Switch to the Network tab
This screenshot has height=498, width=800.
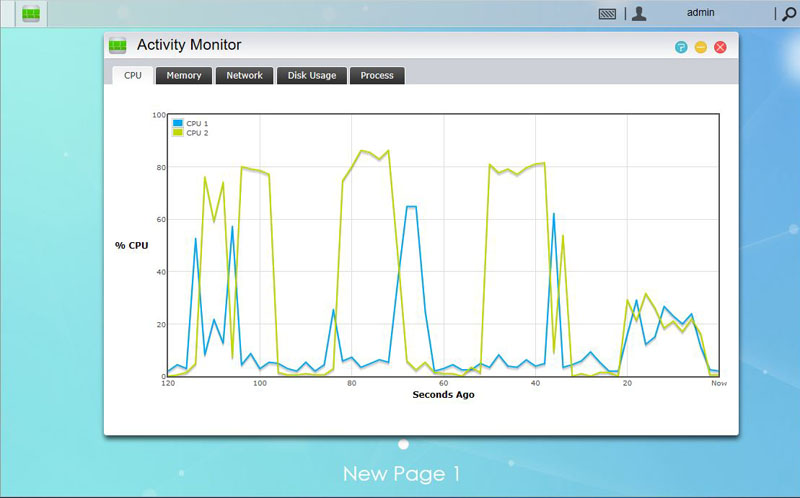[244, 76]
